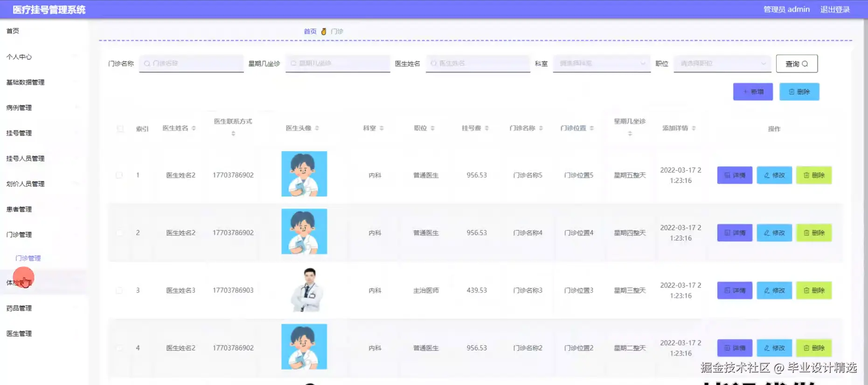868x385 pixels.
Task: Open doctor photo in row 门诊名称3
Action: click(x=307, y=289)
